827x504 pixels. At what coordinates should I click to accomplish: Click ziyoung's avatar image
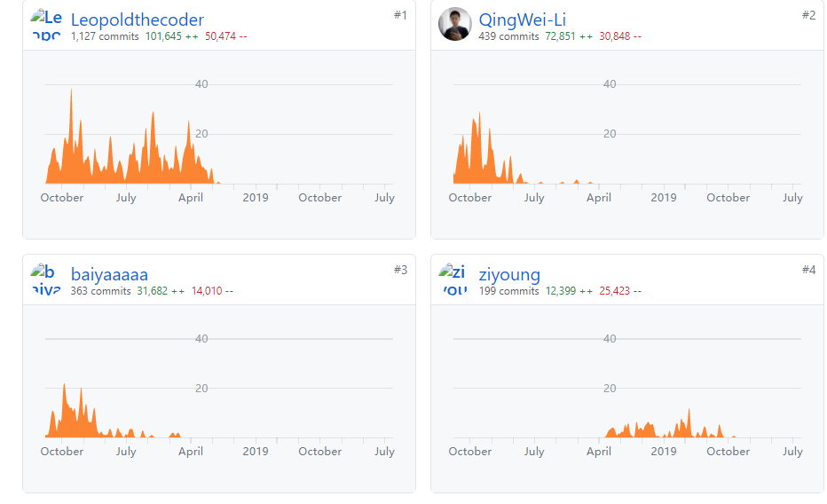(454, 279)
